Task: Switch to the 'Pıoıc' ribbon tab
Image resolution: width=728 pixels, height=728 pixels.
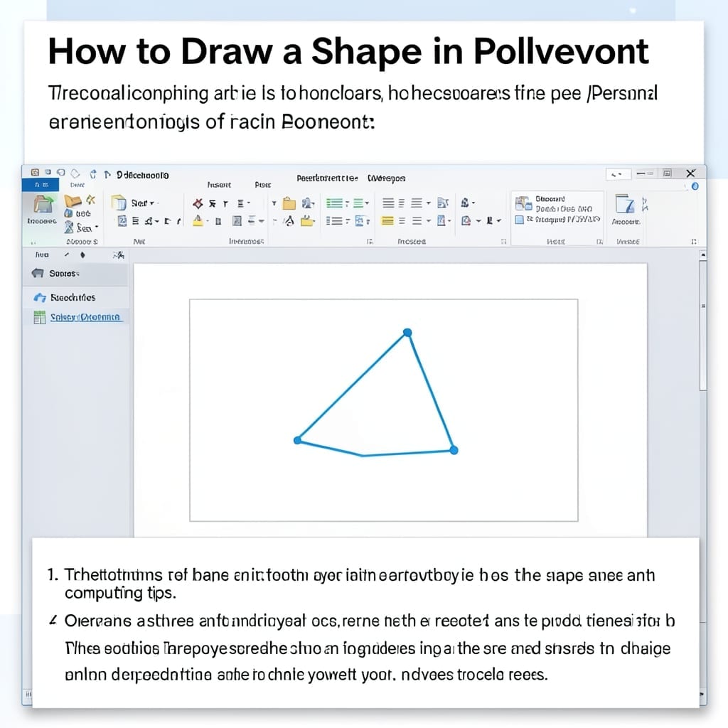Action: pos(263,185)
